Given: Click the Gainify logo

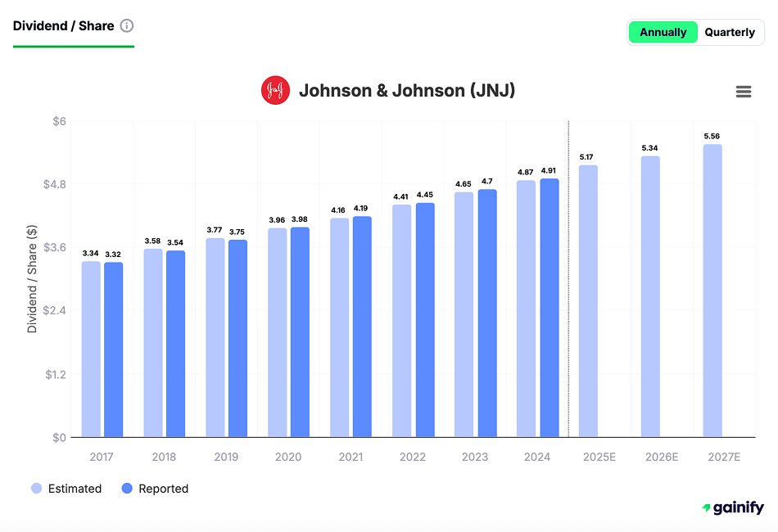Looking at the screenshot, I should click(x=732, y=508).
